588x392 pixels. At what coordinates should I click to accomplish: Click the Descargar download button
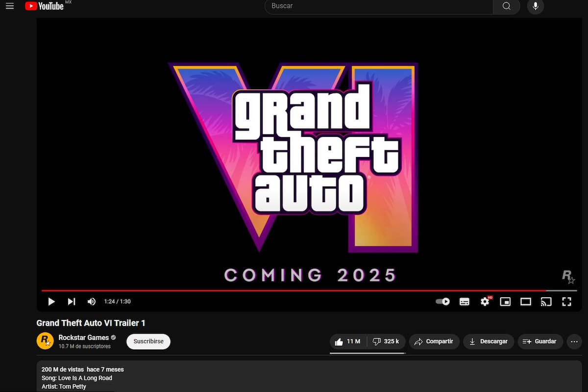(x=489, y=341)
